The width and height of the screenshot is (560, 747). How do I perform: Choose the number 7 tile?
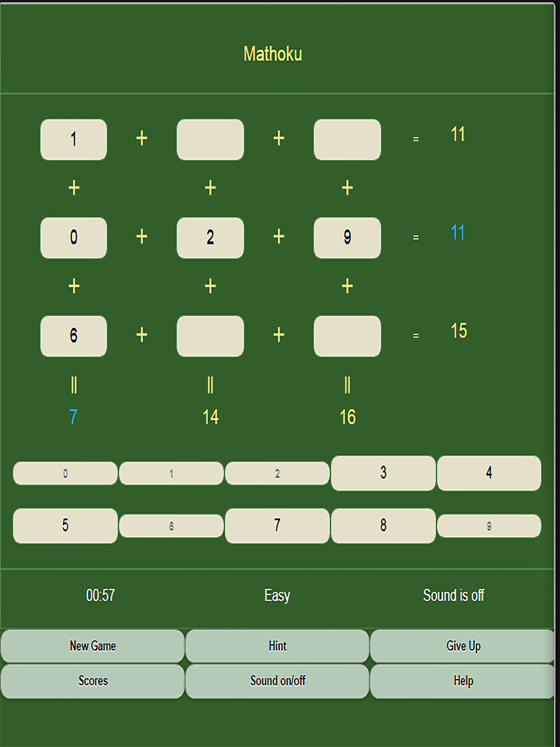277,526
